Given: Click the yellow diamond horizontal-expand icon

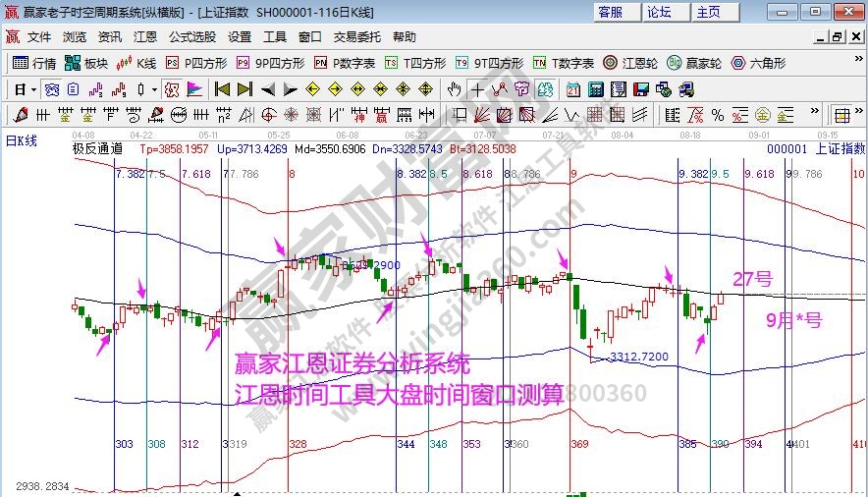Looking at the screenshot, I should coord(358,89).
